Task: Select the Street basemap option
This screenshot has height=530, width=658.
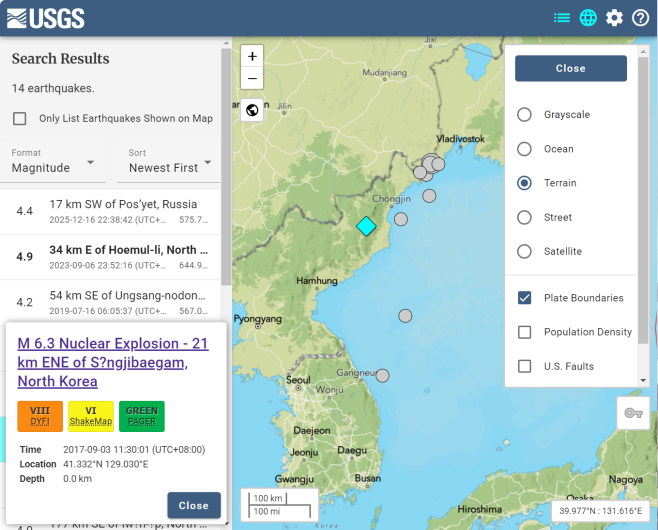Action: [x=524, y=217]
